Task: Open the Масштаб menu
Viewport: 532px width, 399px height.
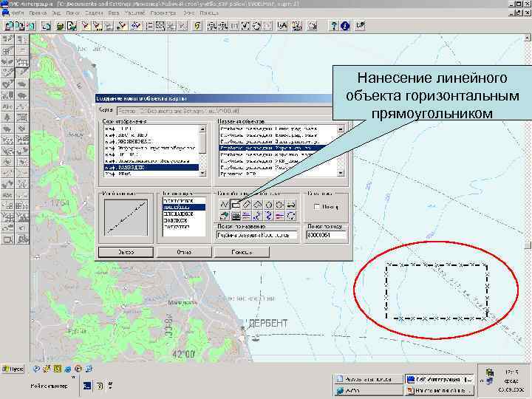Action: click(134, 13)
